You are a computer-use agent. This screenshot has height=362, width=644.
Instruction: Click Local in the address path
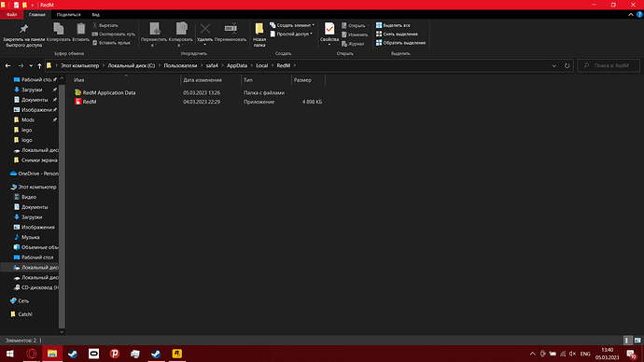261,65
